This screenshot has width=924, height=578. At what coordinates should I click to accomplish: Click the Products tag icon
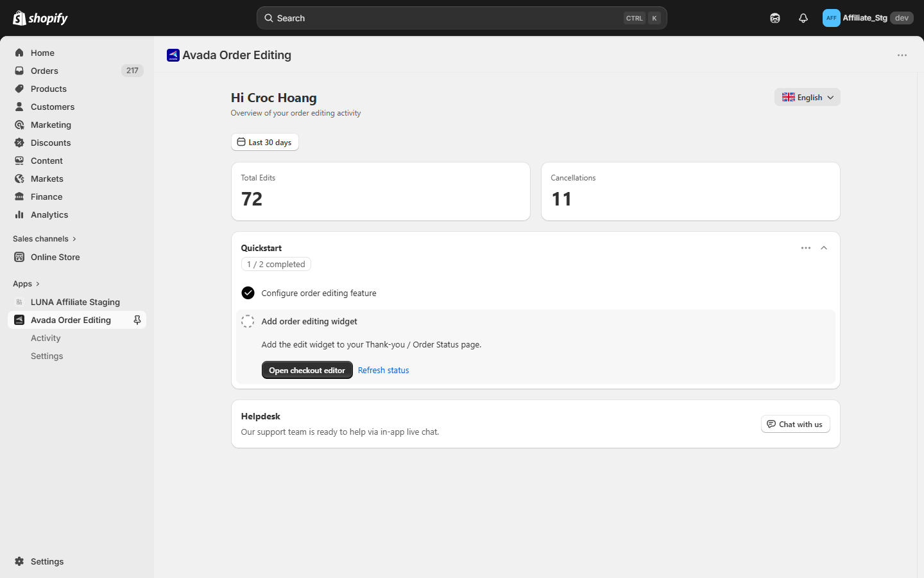(x=19, y=89)
